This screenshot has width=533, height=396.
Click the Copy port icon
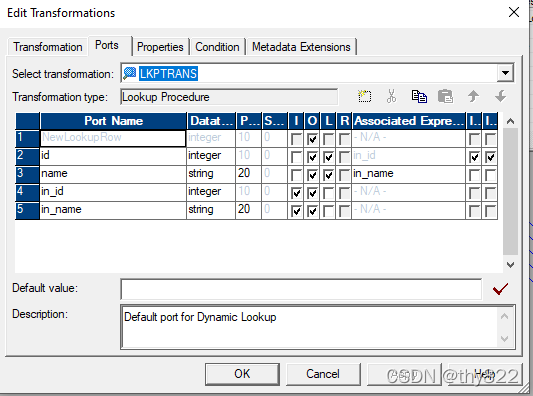[x=419, y=97]
